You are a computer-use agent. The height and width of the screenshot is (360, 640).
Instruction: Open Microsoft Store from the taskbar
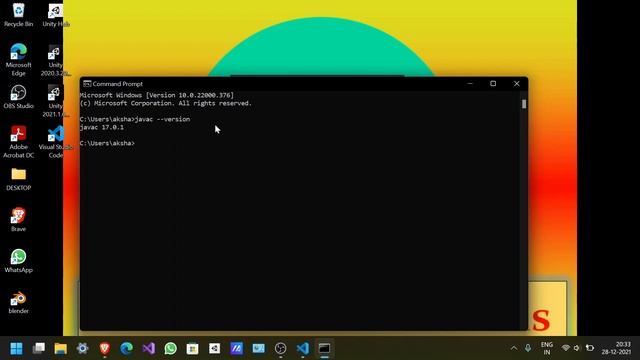pyautogui.click(x=192, y=348)
